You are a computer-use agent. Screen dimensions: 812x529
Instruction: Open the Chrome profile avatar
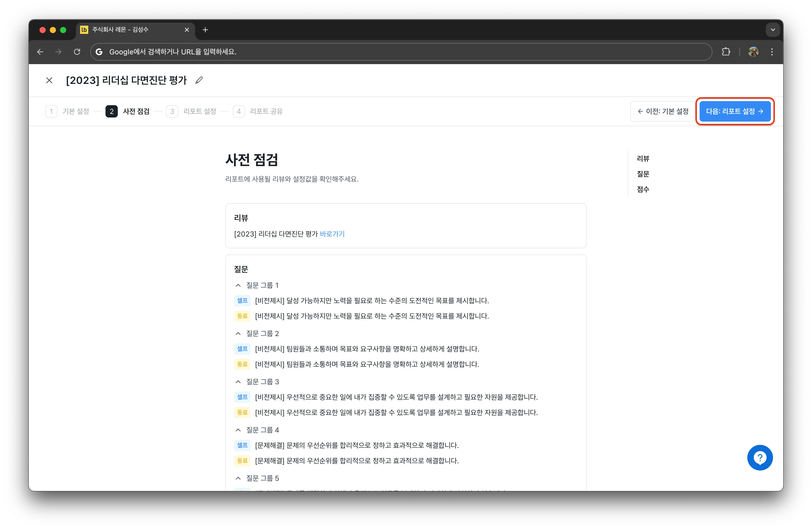(753, 52)
